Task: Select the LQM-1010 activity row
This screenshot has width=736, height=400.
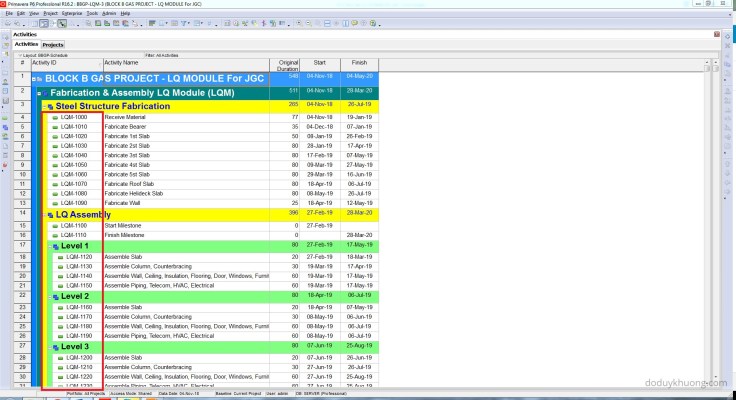Action: point(205,127)
